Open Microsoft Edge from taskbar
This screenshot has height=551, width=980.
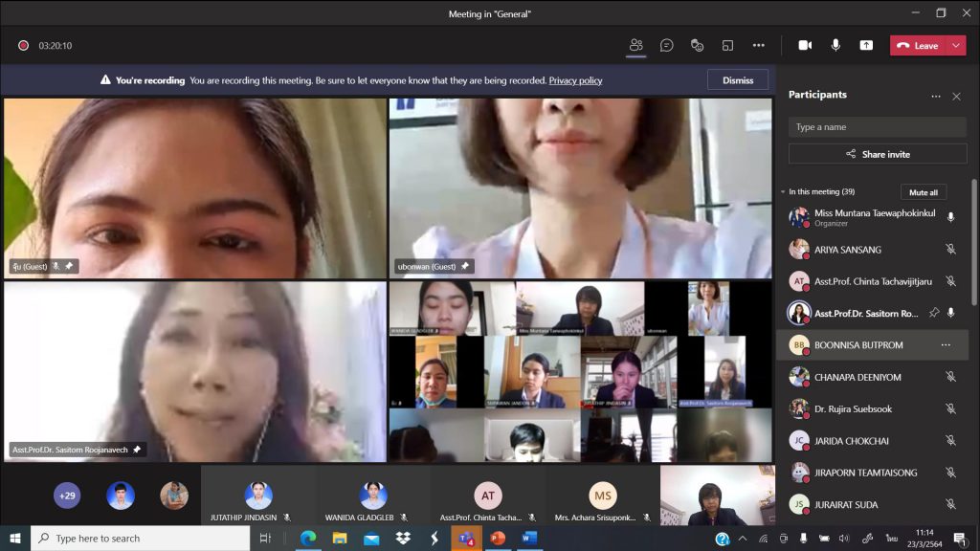(x=308, y=538)
